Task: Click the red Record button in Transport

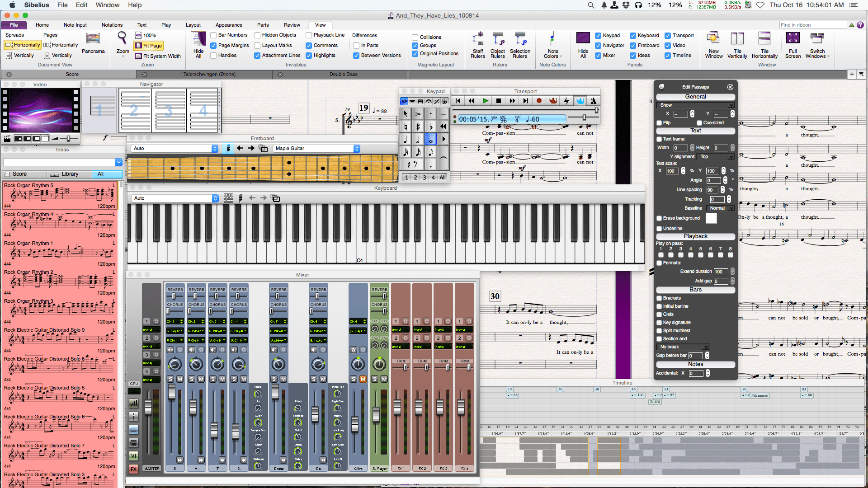Action: click(539, 101)
